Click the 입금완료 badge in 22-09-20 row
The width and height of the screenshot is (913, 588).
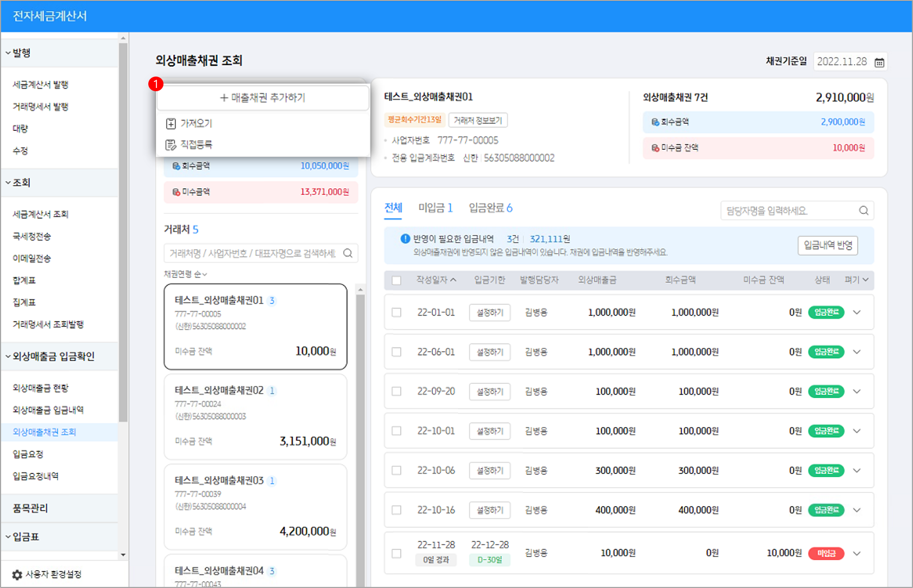(x=826, y=391)
